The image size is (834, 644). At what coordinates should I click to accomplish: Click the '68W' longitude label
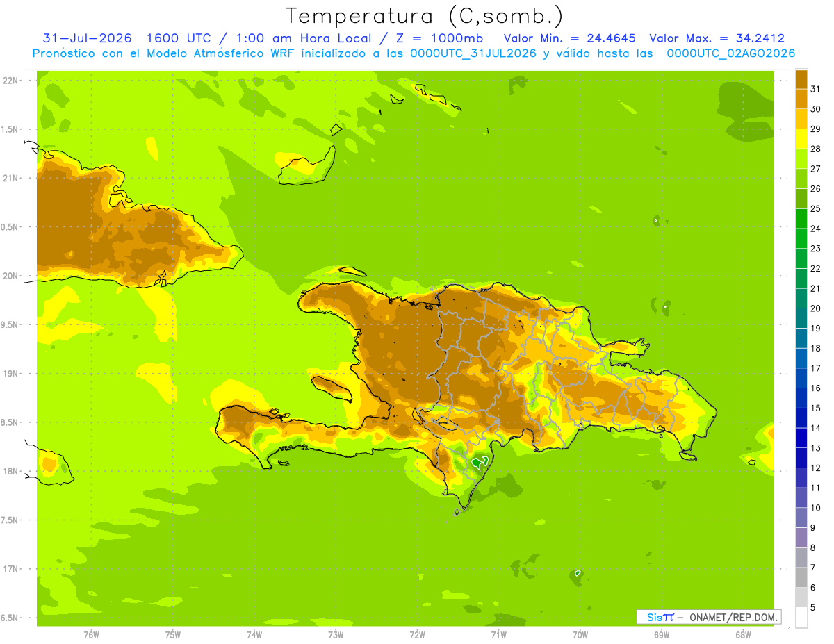743,636
